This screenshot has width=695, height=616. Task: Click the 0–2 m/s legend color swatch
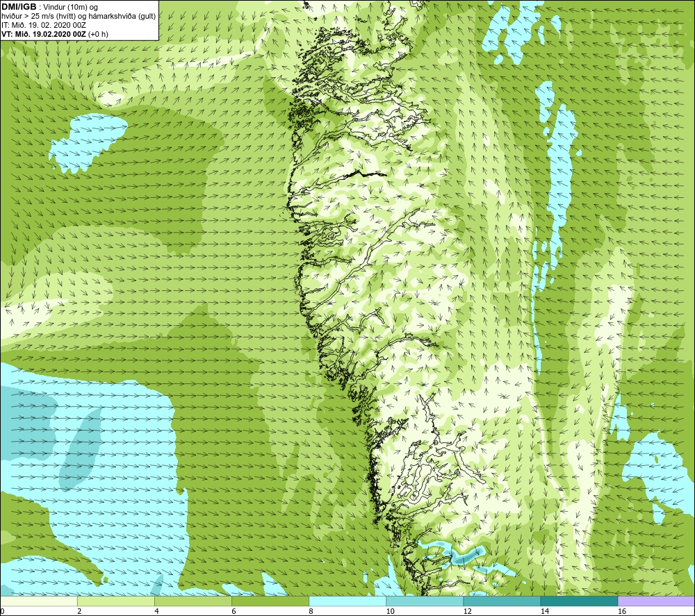39,601
